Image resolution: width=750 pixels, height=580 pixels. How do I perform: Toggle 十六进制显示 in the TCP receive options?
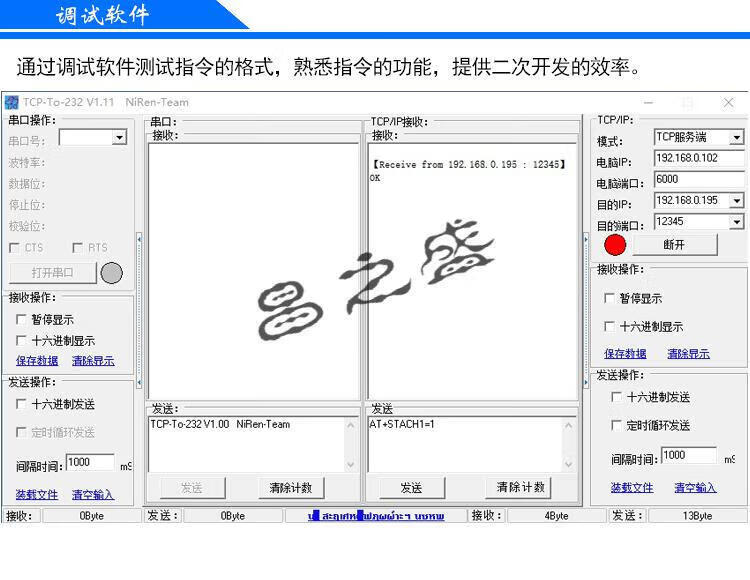point(609,327)
